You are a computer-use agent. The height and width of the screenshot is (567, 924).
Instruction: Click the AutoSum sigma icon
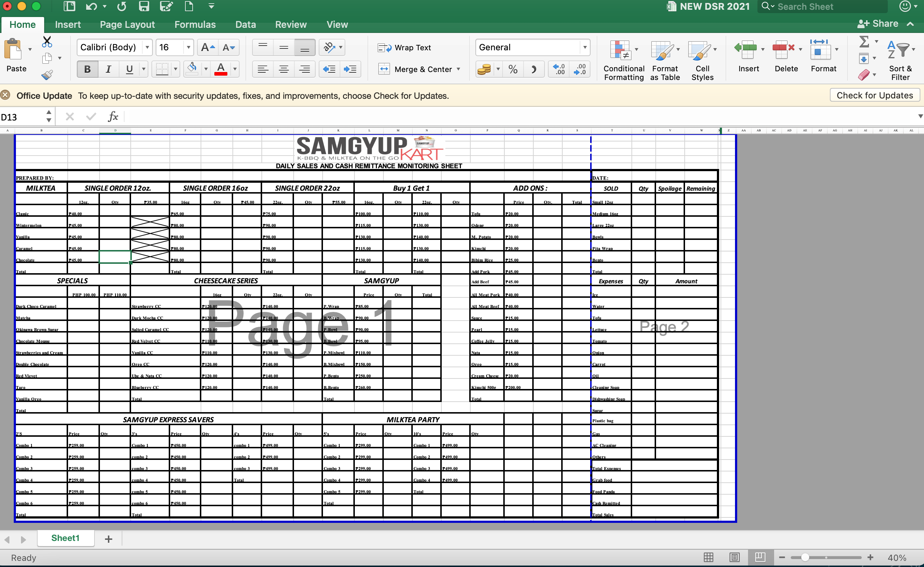[864, 42]
